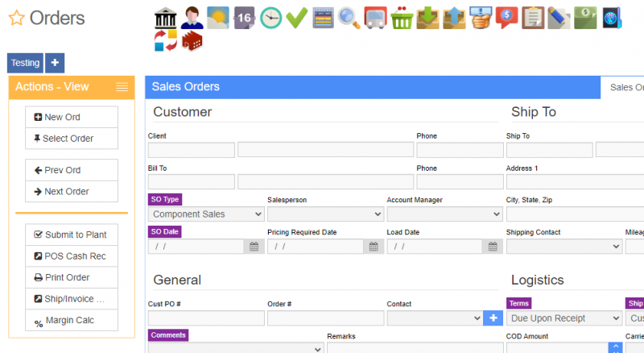This screenshot has height=353, width=644.
Task: Click the bus delivery icon
Action: click(x=374, y=17)
